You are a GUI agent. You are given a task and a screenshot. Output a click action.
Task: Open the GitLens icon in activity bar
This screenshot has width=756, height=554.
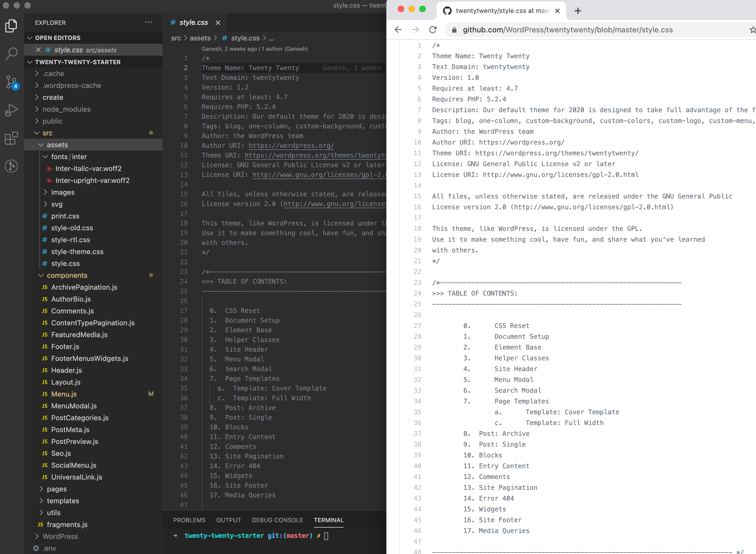pyautogui.click(x=11, y=166)
